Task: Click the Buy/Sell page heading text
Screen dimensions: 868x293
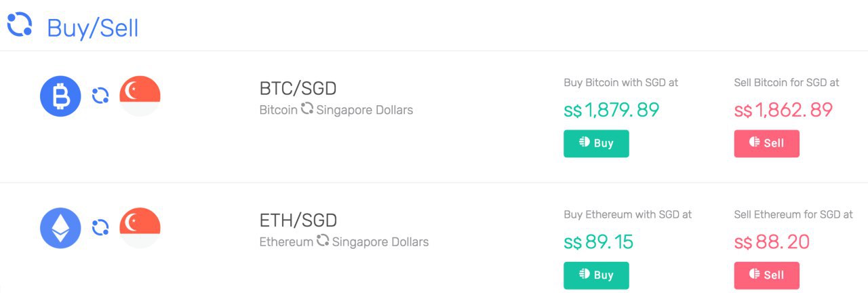Action: (x=93, y=28)
